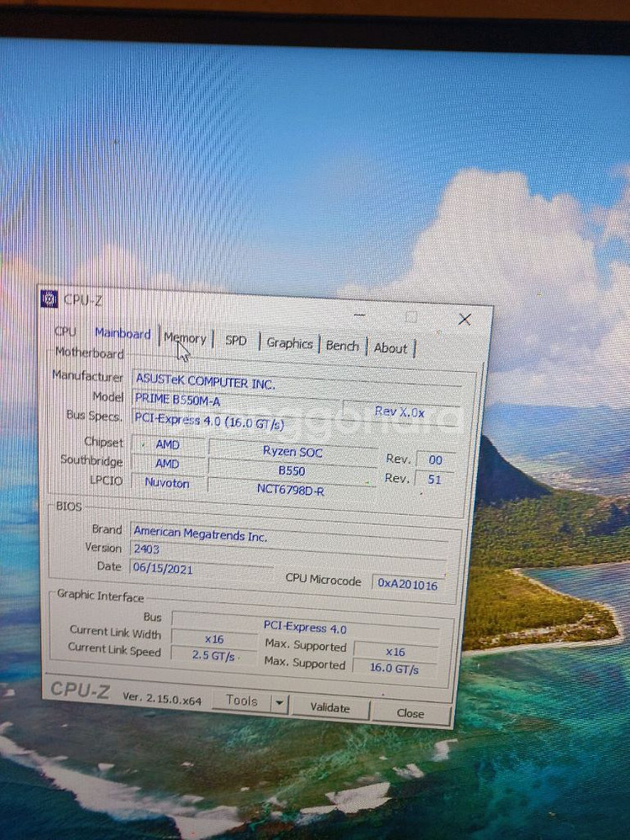Viewport: 630px width, 840px height.
Task: Click the Close button at bottom
Action: [411, 713]
